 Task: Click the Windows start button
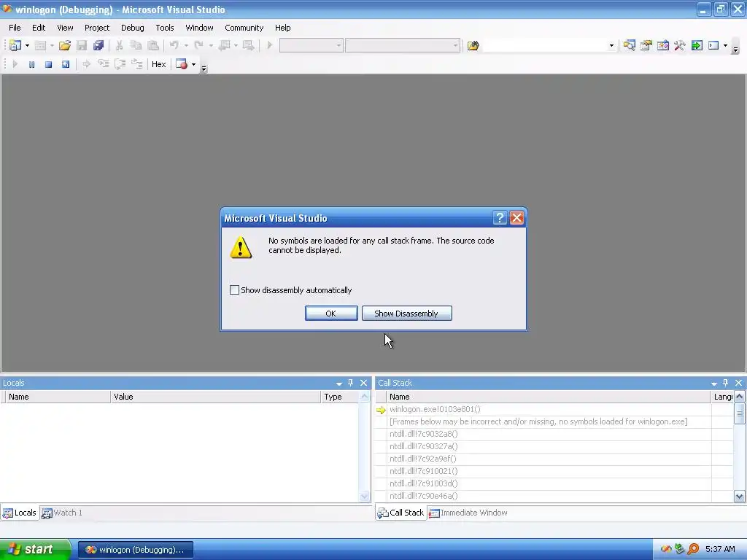click(x=35, y=549)
